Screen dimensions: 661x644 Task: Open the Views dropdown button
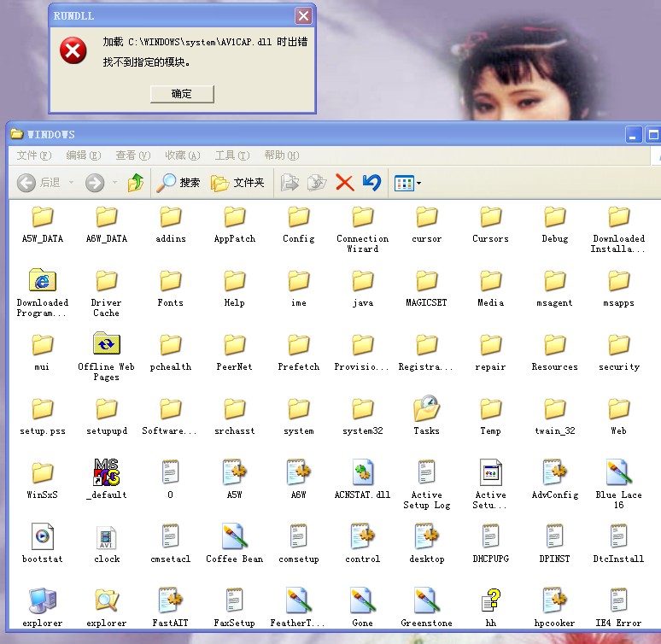(407, 183)
